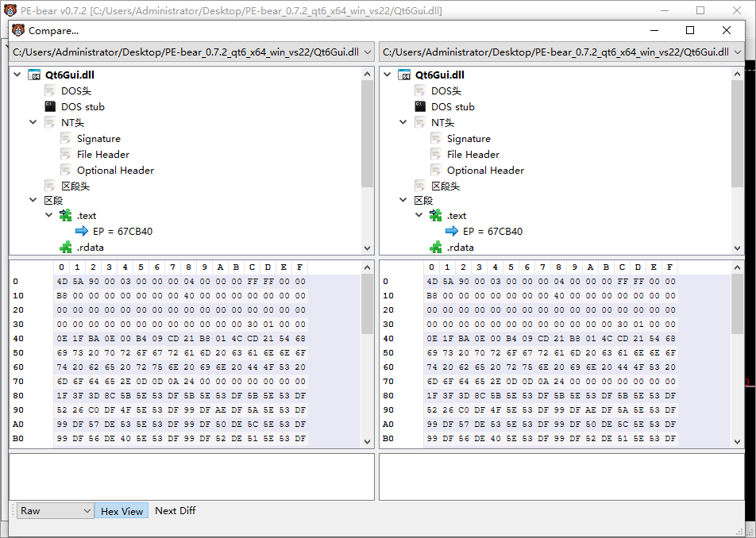
Task: Click row 40 offset label in left hex view
Action: (18, 339)
